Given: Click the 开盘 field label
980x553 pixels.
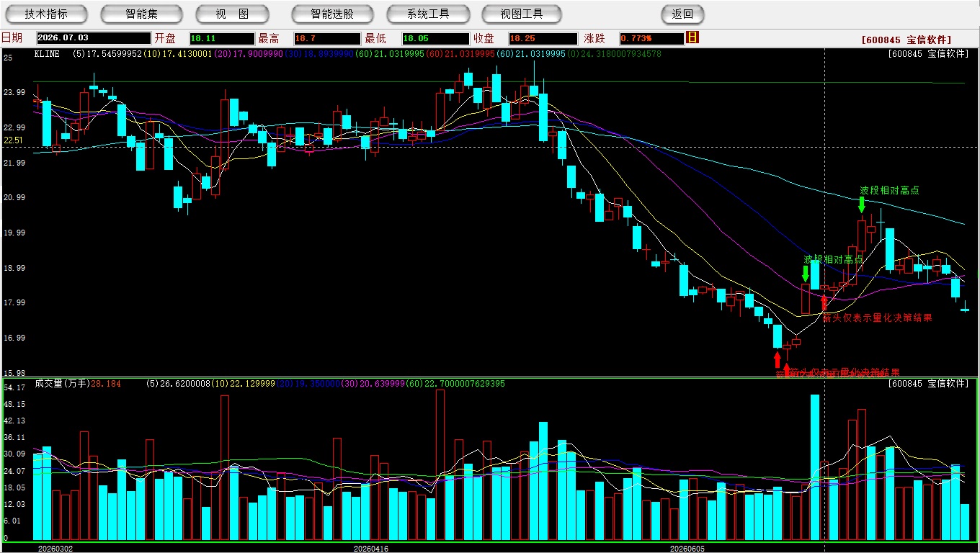Looking at the screenshot, I should 165,38.
